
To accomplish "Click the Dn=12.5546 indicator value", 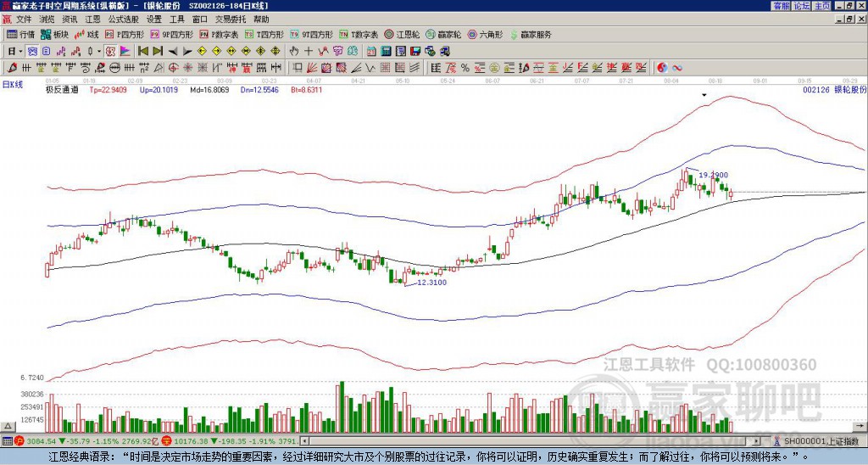I will pos(259,90).
